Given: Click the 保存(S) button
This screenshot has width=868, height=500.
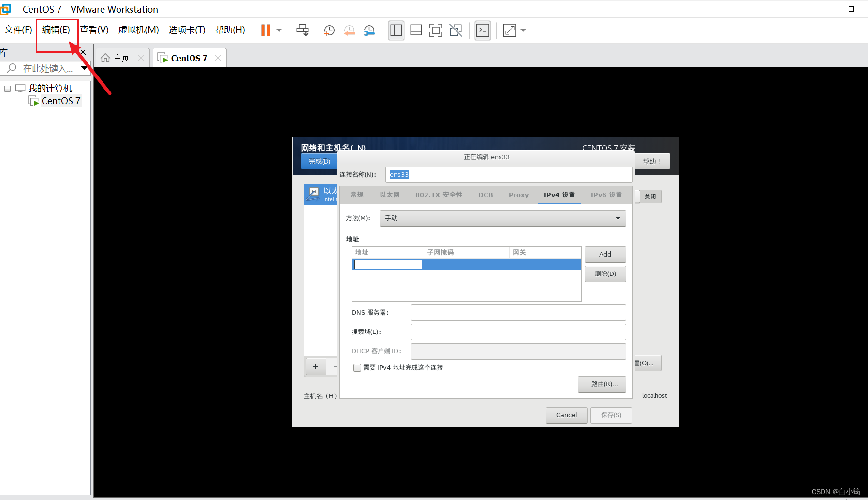Looking at the screenshot, I should [x=611, y=415].
